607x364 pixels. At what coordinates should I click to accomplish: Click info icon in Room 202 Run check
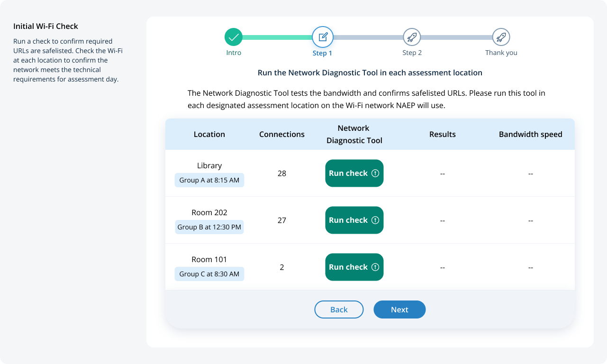point(375,220)
